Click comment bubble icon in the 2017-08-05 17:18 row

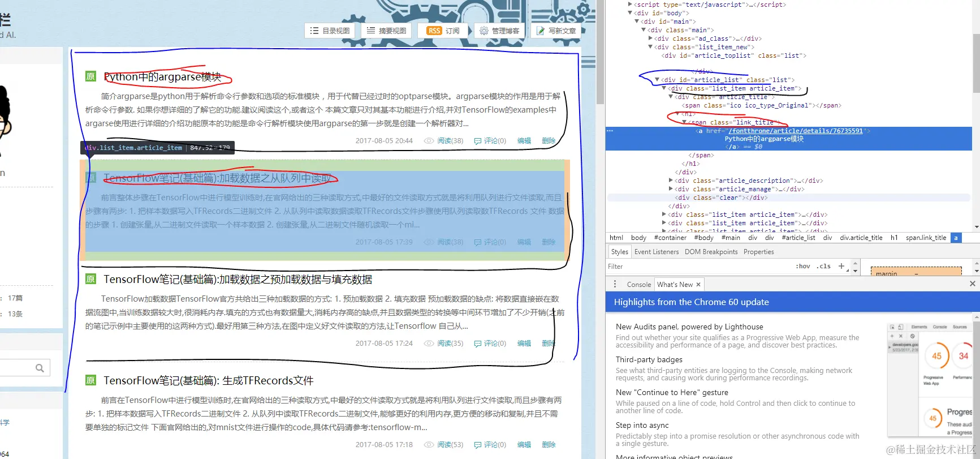click(x=478, y=445)
